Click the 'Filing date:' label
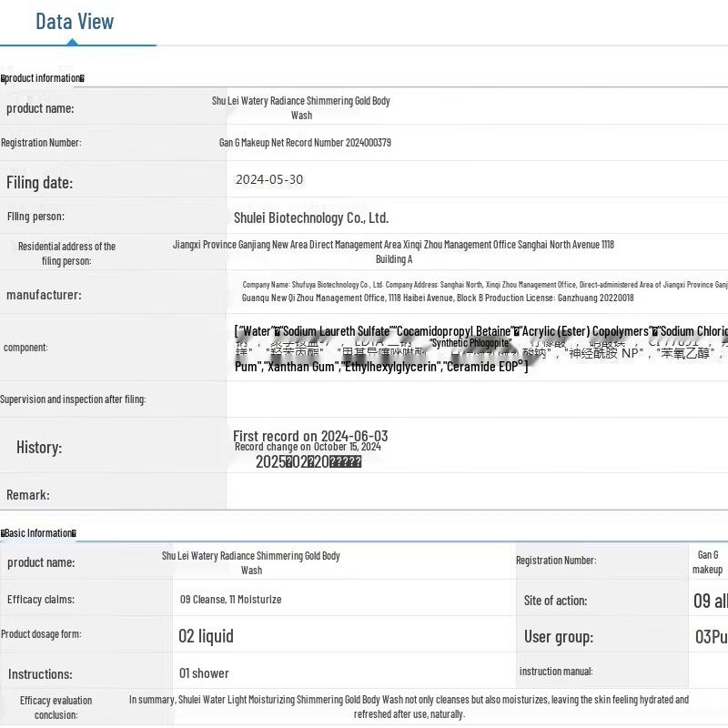Viewport: 728px width, 728px height. coord(39,183)
